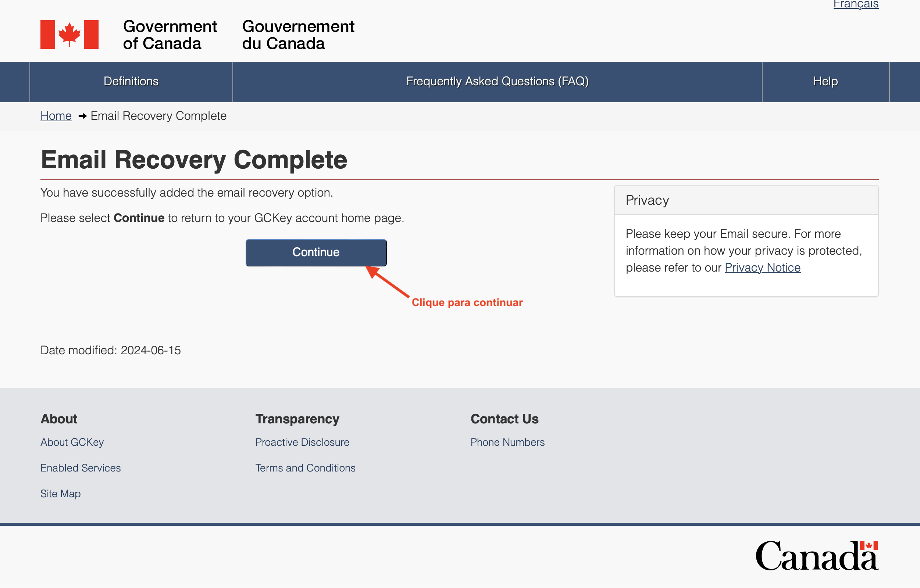This screenshot has width=920, height=588.
Task: Click the Contact Us footer heading
Action: (x=504, y=419)
